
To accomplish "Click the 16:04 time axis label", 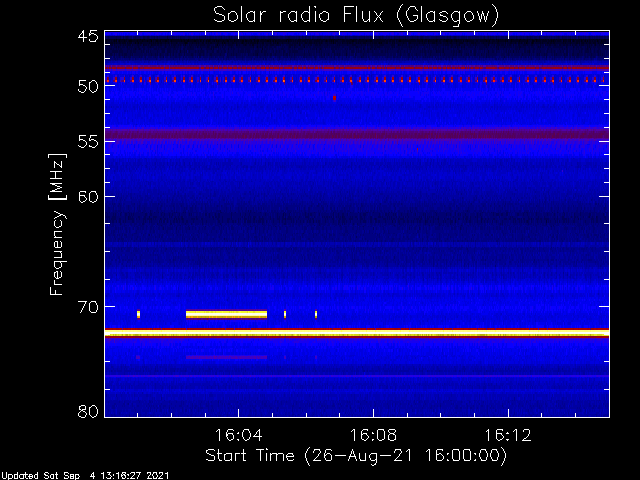I will pyautogui.click(x=238, y=435).
